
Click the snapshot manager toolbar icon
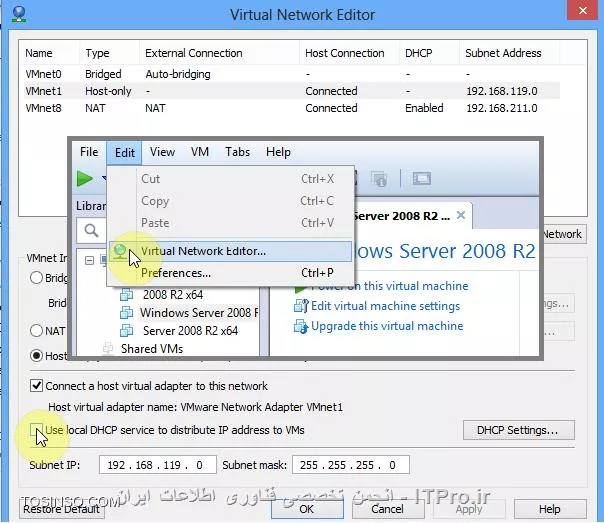pos(379,179)
